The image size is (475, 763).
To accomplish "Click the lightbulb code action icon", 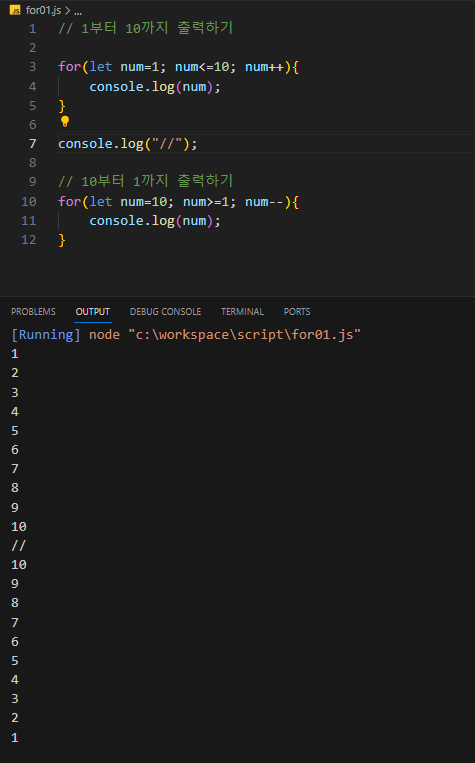I will click(65, 121).
